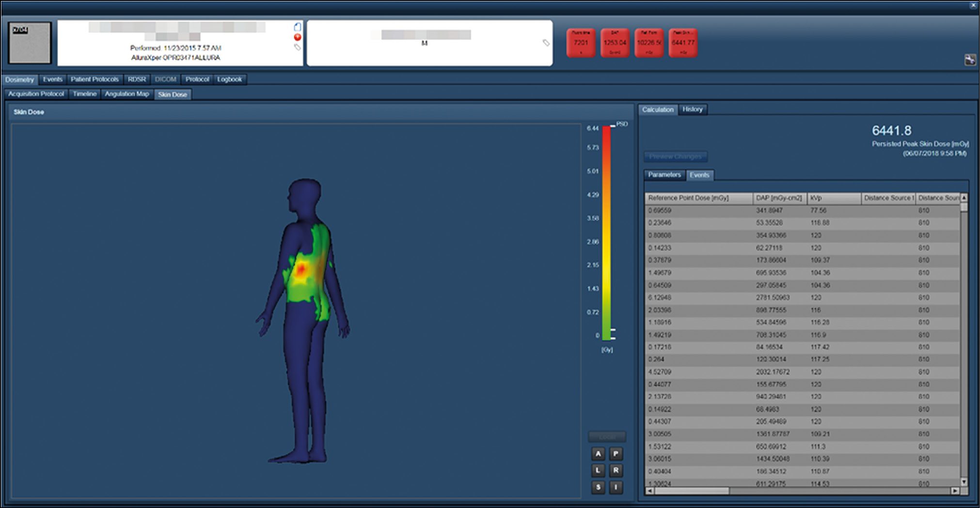Switch body model to Left (L) view
Screen dimensions: 980x508
(598, 470)
